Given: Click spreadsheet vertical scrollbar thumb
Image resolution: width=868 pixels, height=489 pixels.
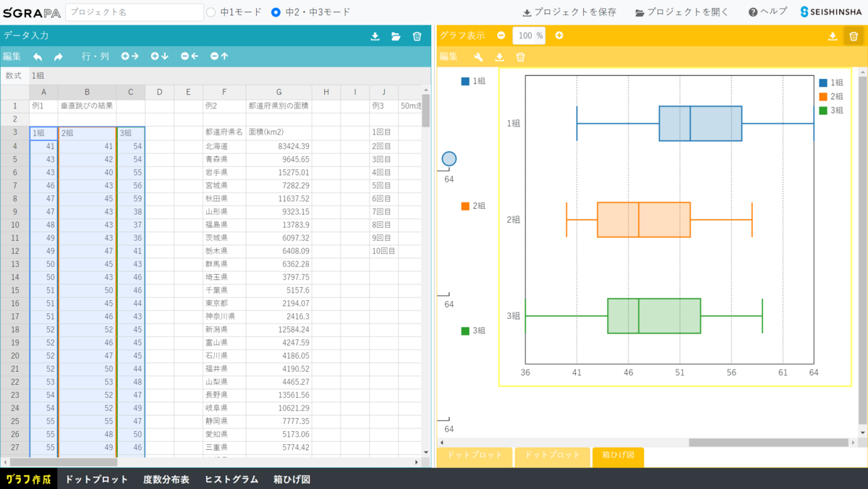Looking at the screenshot, I should pyautogui.click(x=426, y=110).
